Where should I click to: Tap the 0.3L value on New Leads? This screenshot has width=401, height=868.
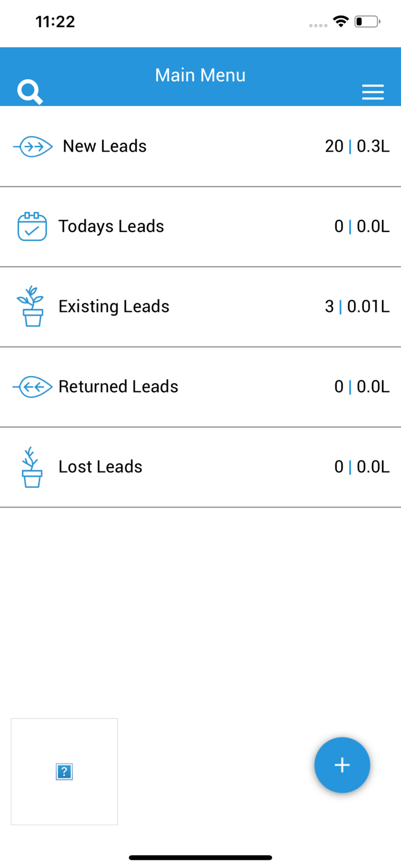tap(374, 146)
